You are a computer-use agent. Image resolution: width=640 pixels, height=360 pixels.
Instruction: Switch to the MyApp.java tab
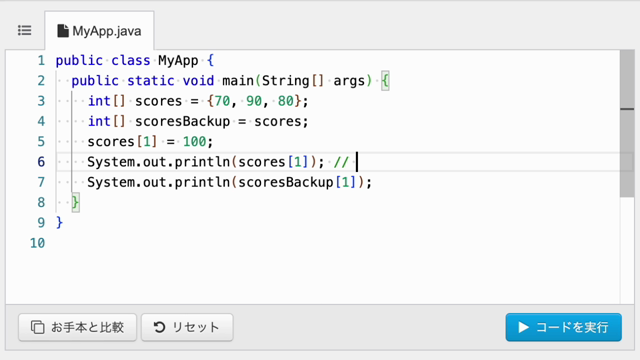pyautogui.click(x=99, y=31)
